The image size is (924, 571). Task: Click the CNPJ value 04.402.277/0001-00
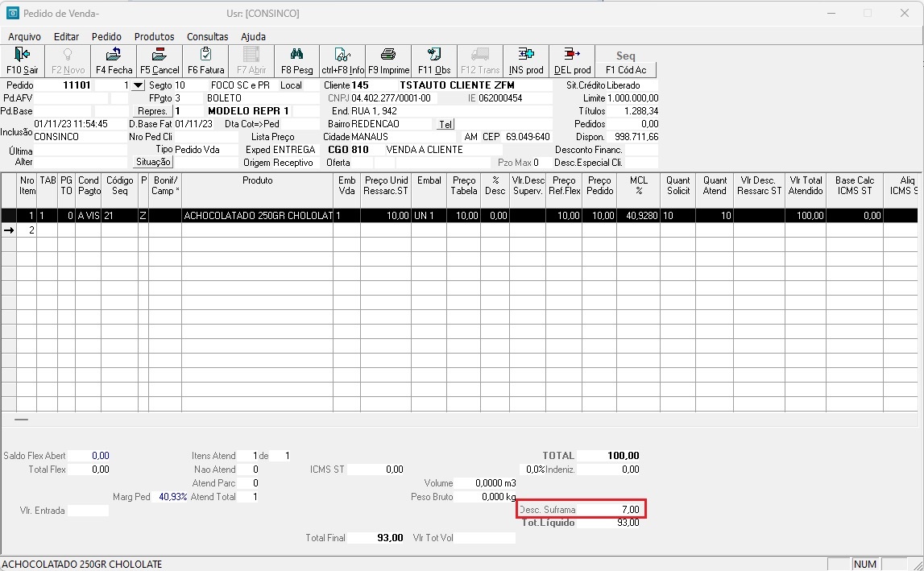click(x=392, y=98)
